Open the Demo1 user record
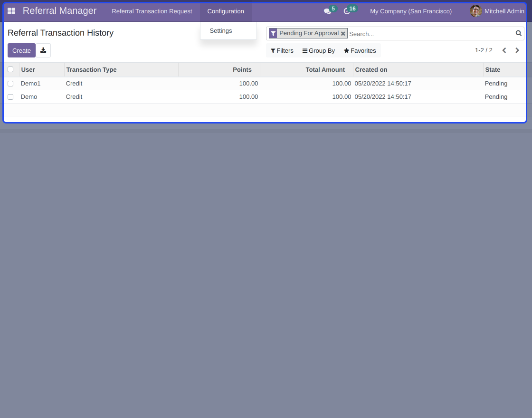 [30, 84]
